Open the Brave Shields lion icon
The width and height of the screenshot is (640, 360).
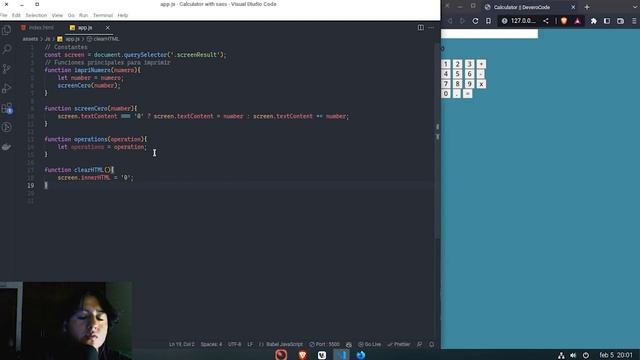[564, 21]
